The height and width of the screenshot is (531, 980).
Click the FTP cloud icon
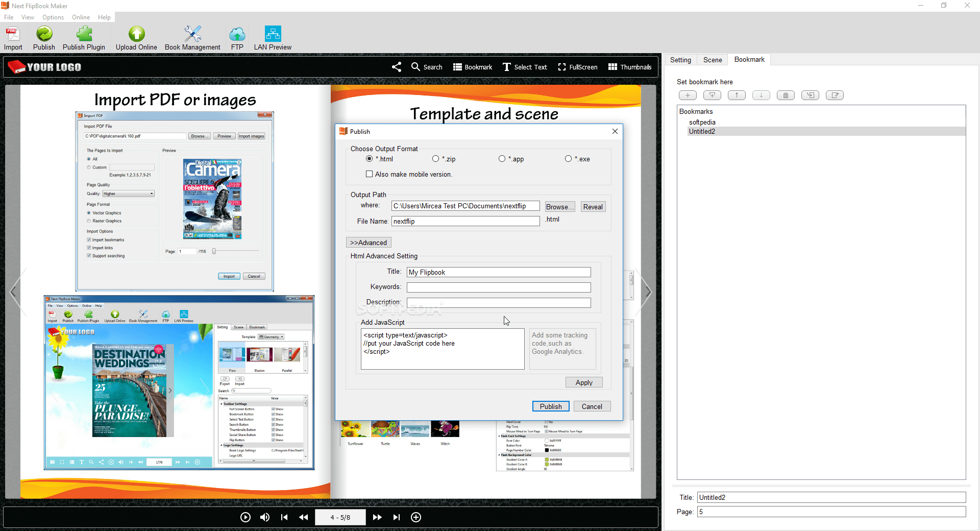[237, 34]
